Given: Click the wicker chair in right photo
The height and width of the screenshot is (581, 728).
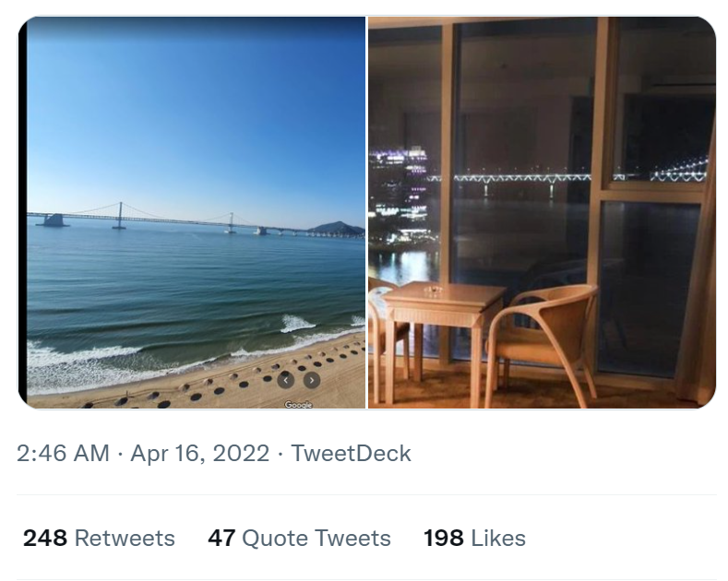Looking at the screenshot, I should pos(543,334).
